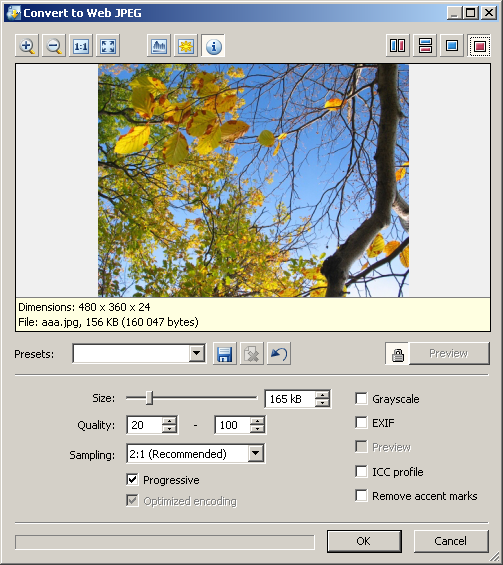Toggle the image information icon

tap(213, 46)
